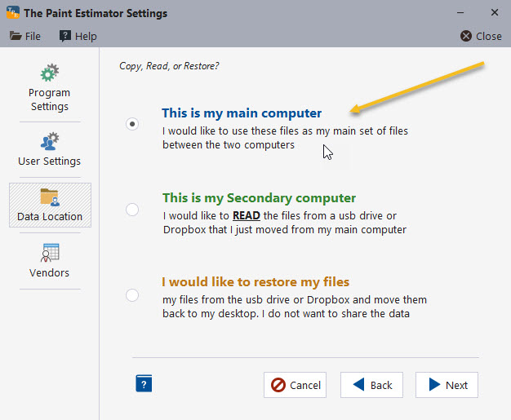Click the Paint Estimator app icon in title bar

(13, 12)
